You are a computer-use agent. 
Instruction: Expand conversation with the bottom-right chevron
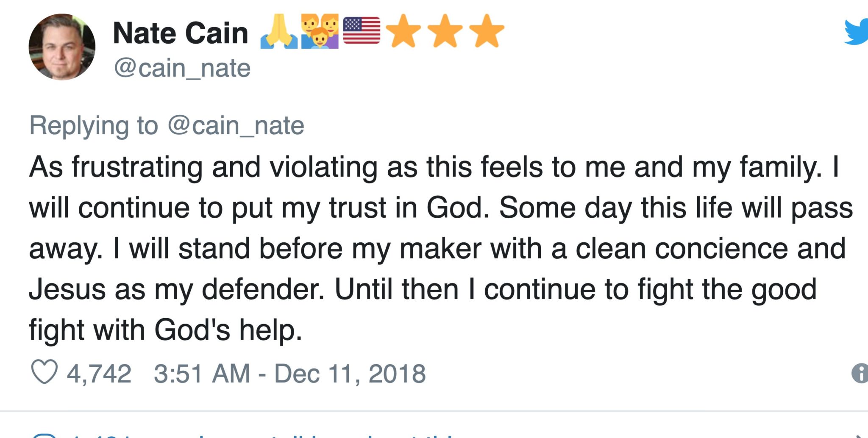pos(860,435)
